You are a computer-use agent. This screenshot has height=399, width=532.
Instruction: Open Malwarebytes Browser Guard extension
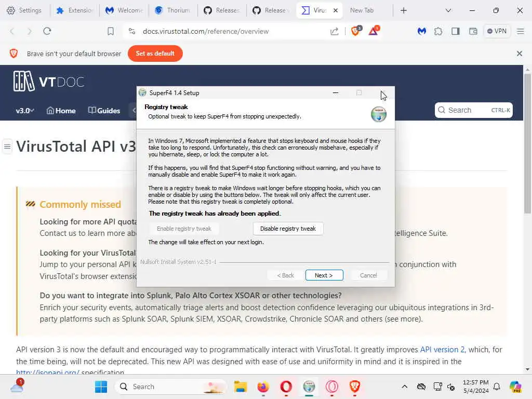tap(422, 31)
